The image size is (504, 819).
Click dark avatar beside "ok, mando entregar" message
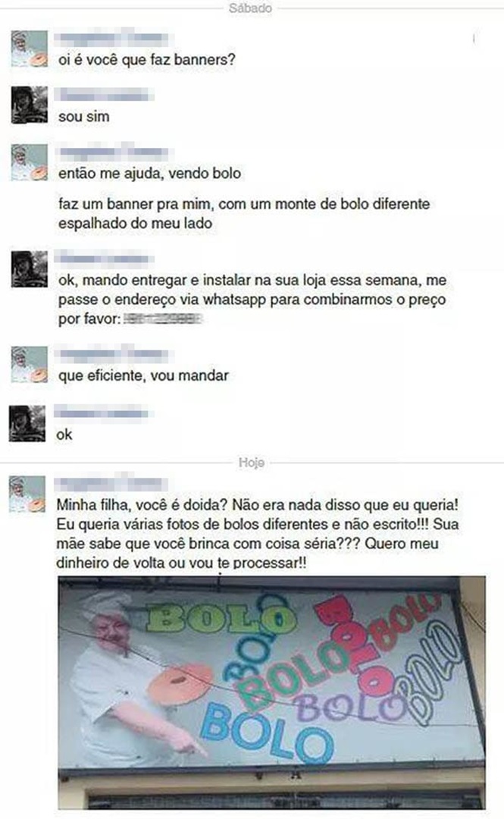(30, 269)
